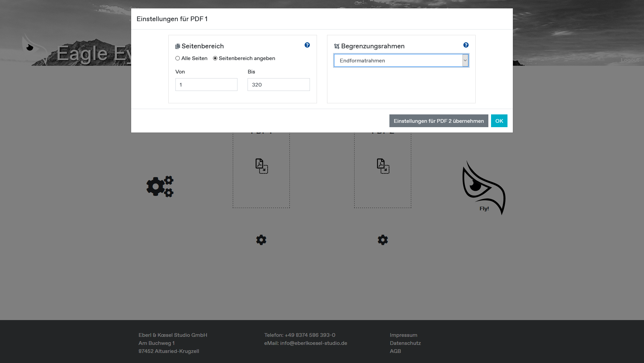Click the info@eberlkoesel-studio.de email link

pos(314,343)
